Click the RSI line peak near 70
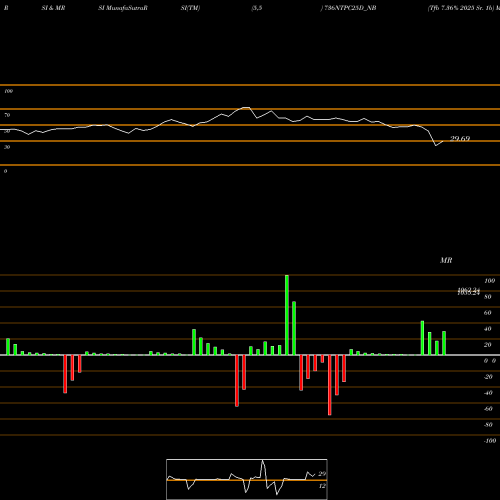This screenshot has width=500, height=500. 246,108
